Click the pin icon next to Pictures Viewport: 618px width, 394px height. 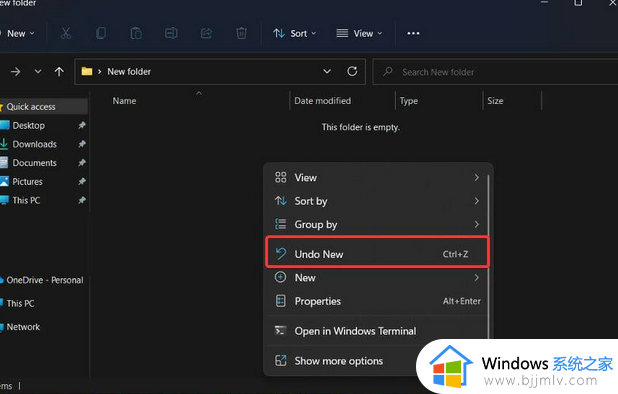[x=82, y=181]
